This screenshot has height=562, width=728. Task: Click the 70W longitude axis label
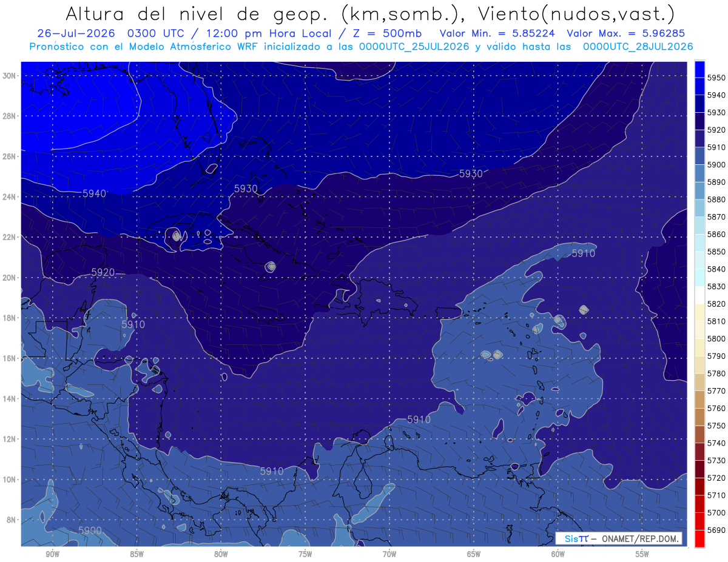389,554
